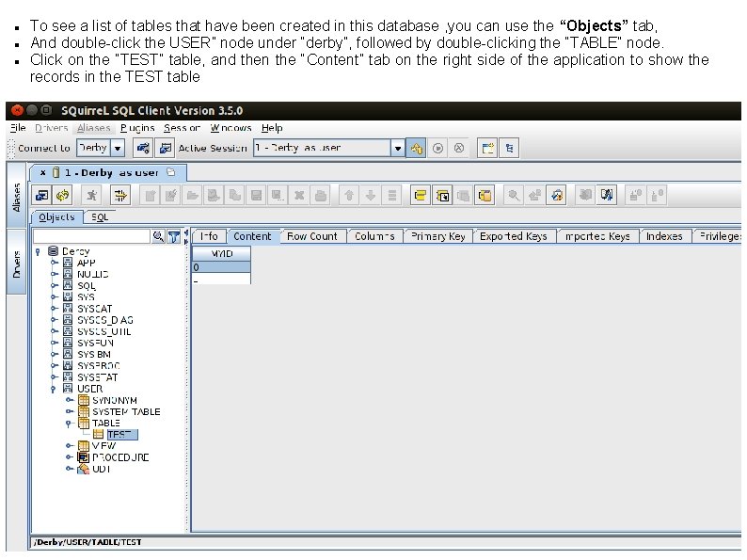The image size is (747, 560).
Task: Open the Primary Key tab
Action: (438, 236)
